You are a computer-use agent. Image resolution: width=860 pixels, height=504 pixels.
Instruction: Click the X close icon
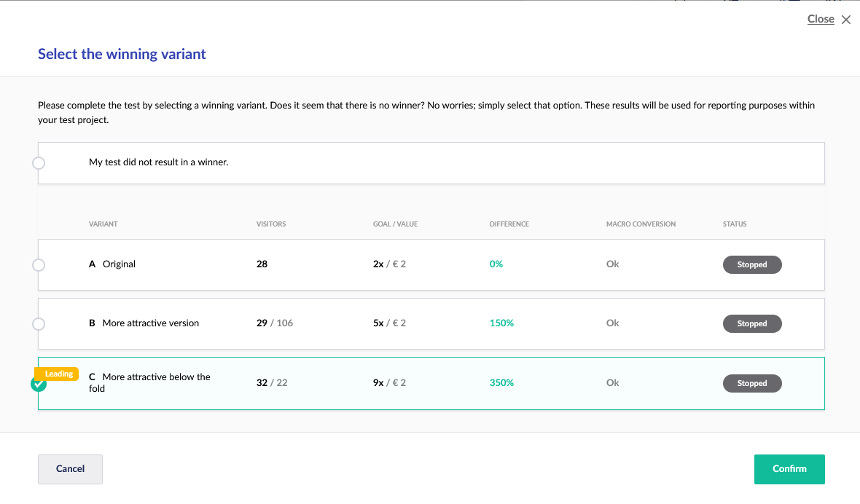(x=846, y=20)
